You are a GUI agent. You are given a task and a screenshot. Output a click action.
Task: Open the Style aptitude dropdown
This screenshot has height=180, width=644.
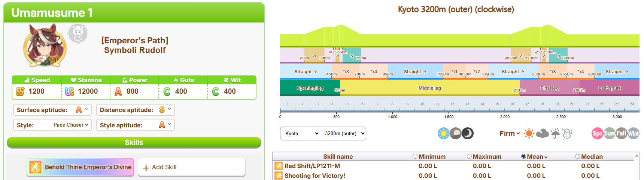click(165, 125)
